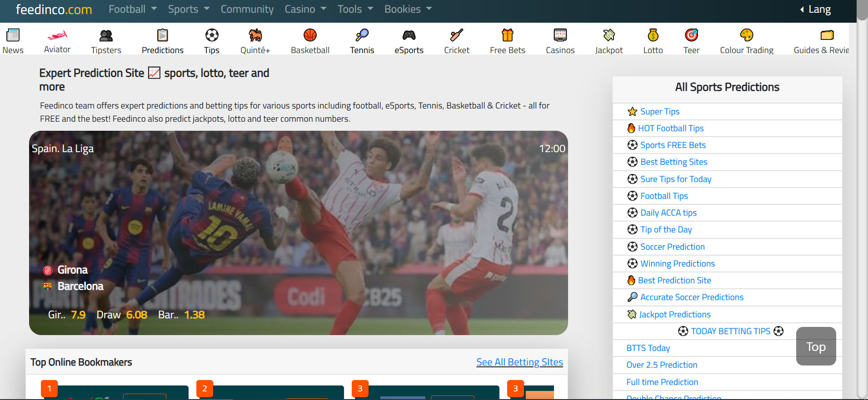Open Tip of the Day link
Screen dimensions: 868x400
666,229
